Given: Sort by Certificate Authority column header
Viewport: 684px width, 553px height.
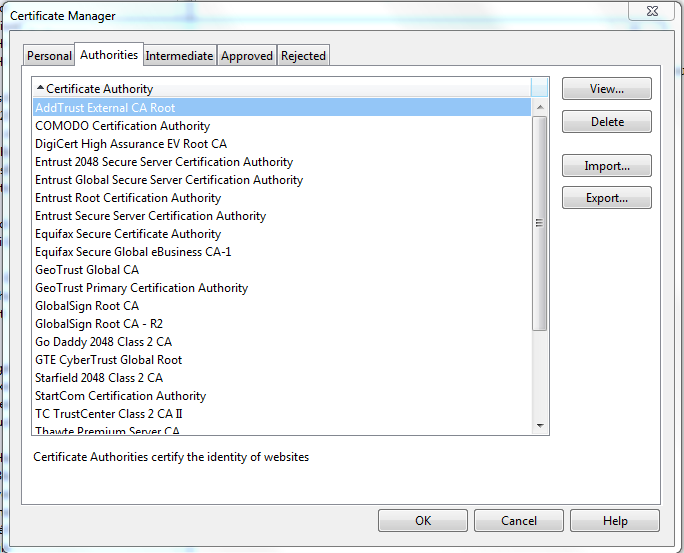Looking at the screenshot, I should (x=282, y=89).
